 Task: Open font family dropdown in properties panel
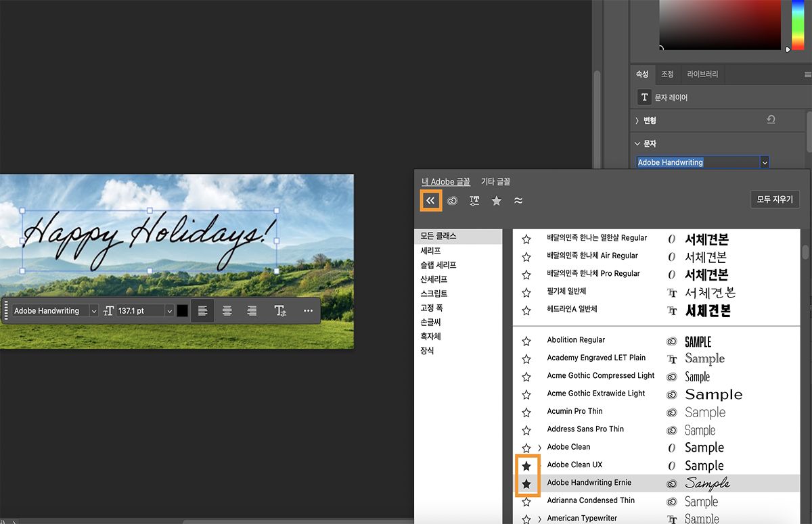click(765, 162)
